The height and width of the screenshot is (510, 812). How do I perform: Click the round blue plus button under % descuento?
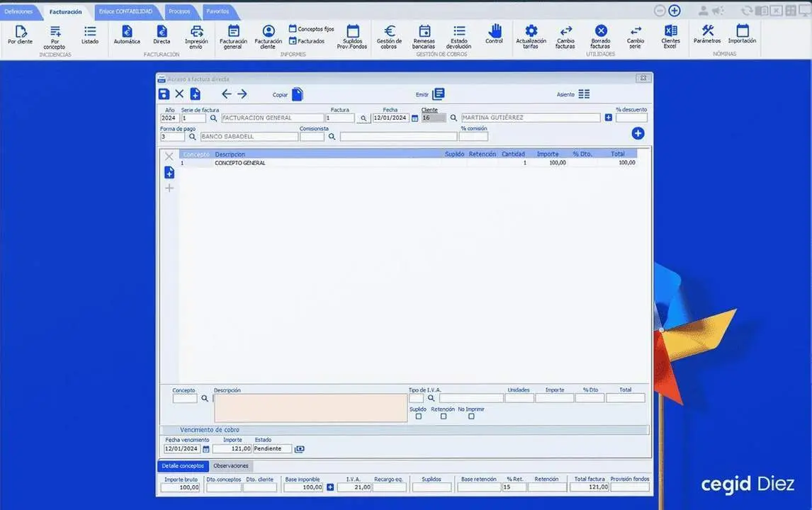pyautogui.click(x=638, y=134)
